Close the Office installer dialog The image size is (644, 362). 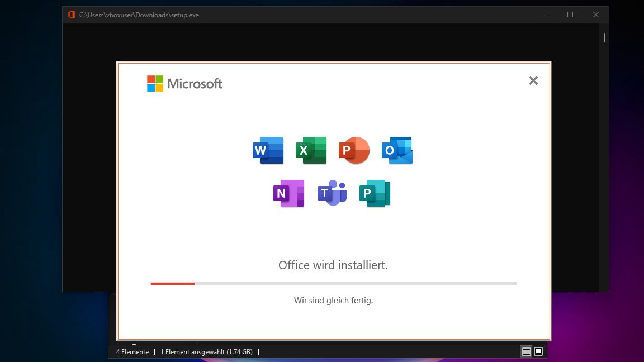tap(533, 80)
